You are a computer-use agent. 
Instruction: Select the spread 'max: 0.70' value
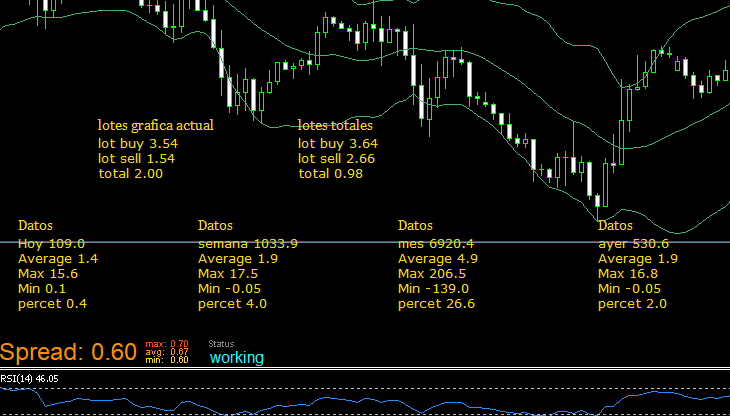(167, 344)
